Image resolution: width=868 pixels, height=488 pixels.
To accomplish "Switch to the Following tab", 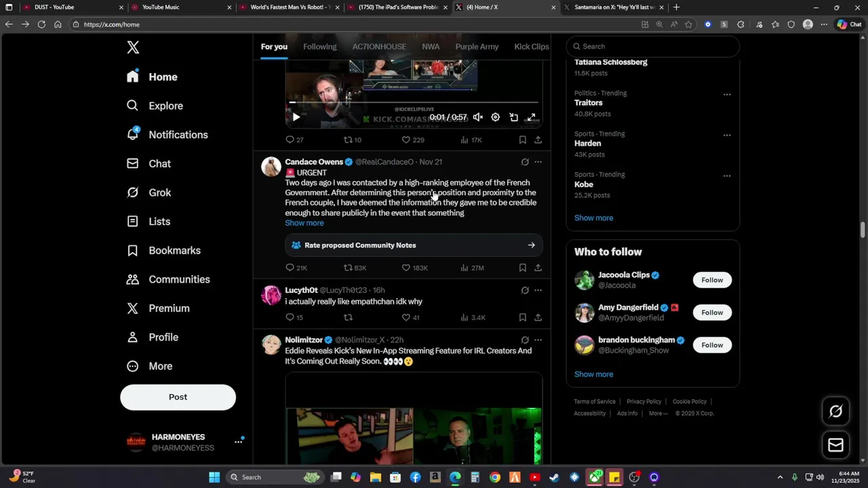I will (x=319, y=47).
